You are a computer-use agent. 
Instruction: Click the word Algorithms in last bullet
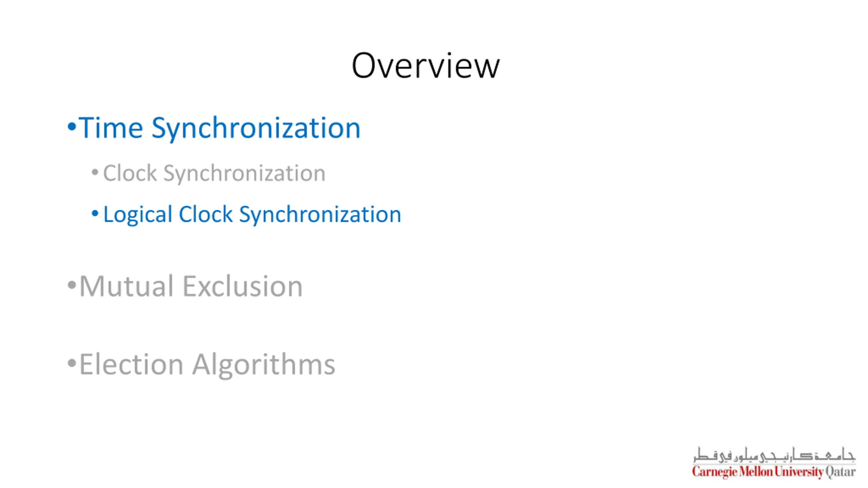[264, 365]
